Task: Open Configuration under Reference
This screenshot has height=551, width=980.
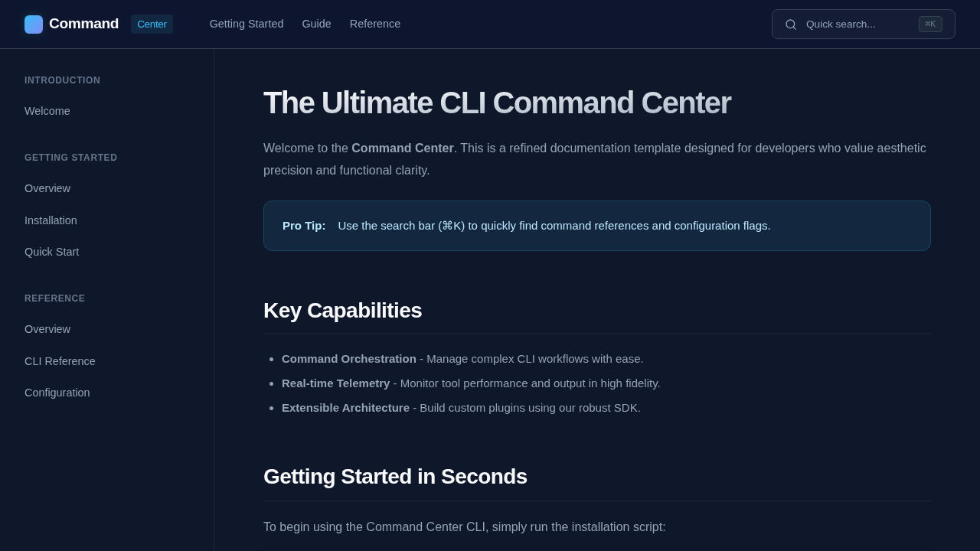Action: [x=57, y=393]
